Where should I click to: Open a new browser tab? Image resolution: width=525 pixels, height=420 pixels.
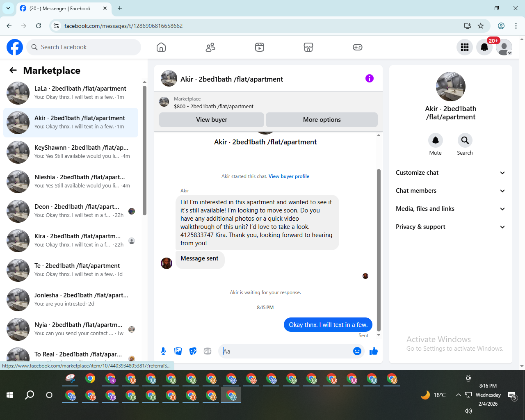[120, 8]
